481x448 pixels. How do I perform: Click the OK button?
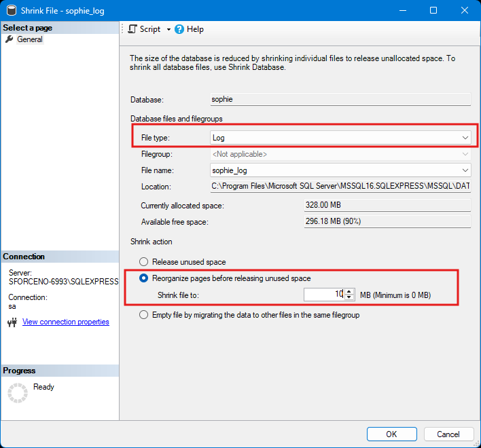[391, 434]
